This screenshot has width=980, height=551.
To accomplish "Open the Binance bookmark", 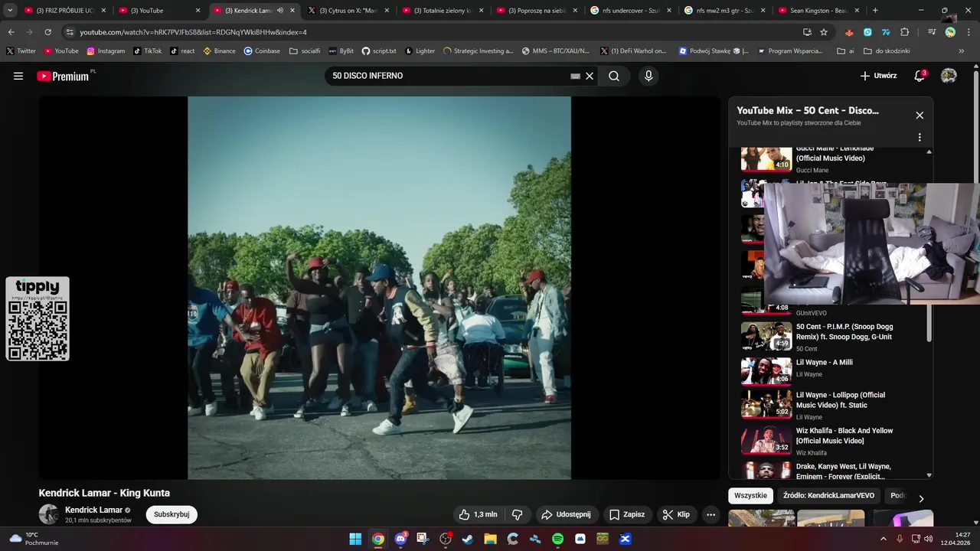I will click(219, 51).
